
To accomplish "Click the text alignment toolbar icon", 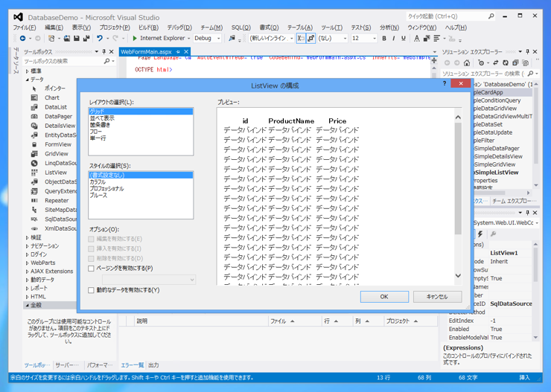I will (x=436, y=38).
